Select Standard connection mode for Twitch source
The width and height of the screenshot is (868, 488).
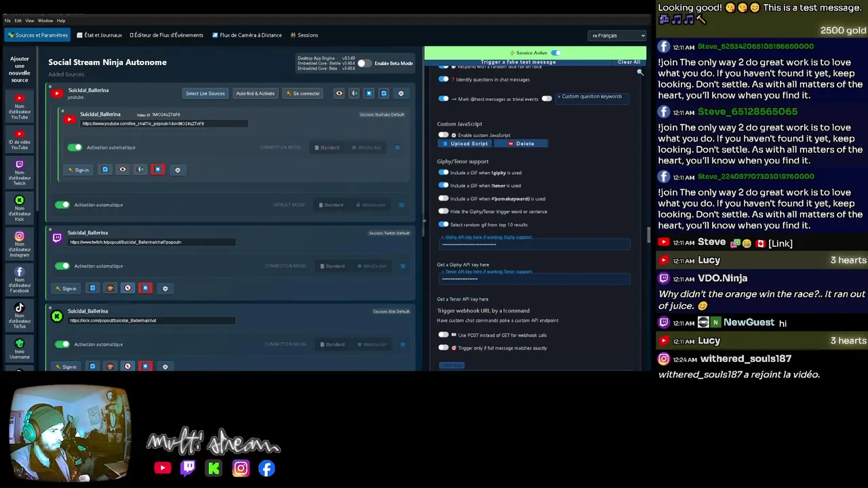point(332,266)
